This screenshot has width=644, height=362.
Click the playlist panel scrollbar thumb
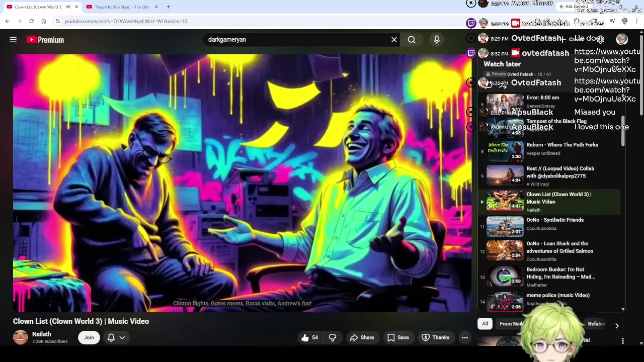[623, 132]
